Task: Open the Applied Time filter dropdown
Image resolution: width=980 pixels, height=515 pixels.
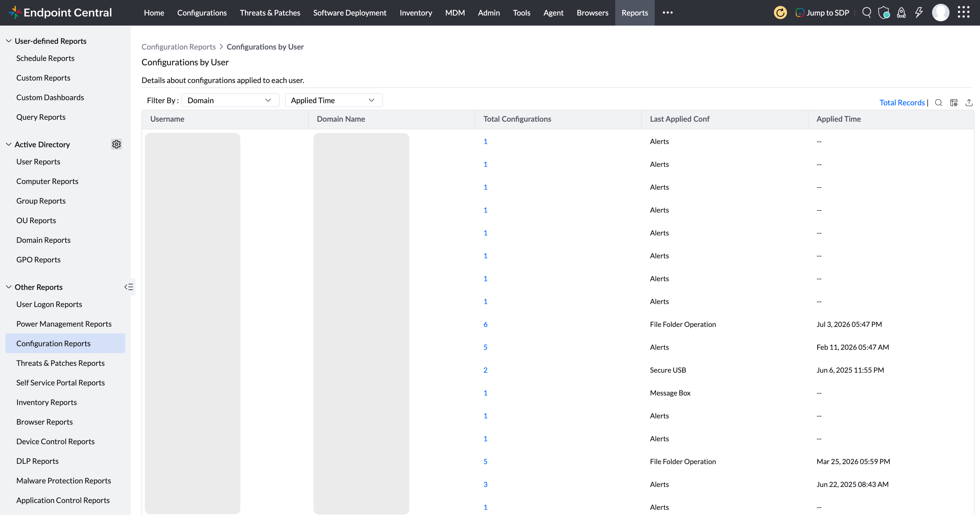Action: coord(334,100)
